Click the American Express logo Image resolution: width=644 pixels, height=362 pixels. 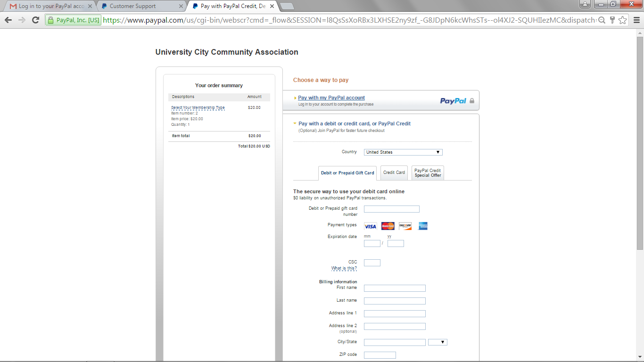(423, 226)
